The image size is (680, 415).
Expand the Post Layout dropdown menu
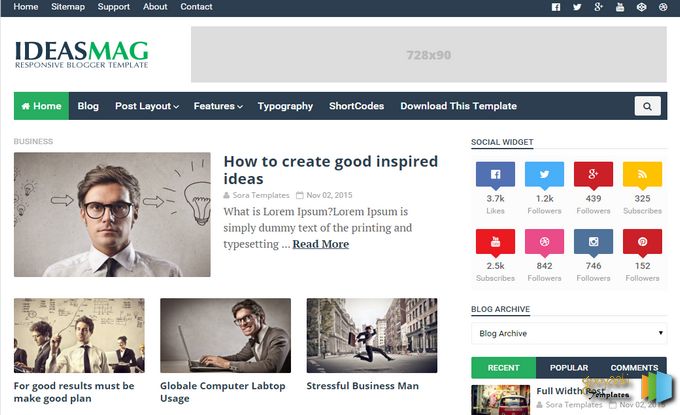tap(146, 106)
